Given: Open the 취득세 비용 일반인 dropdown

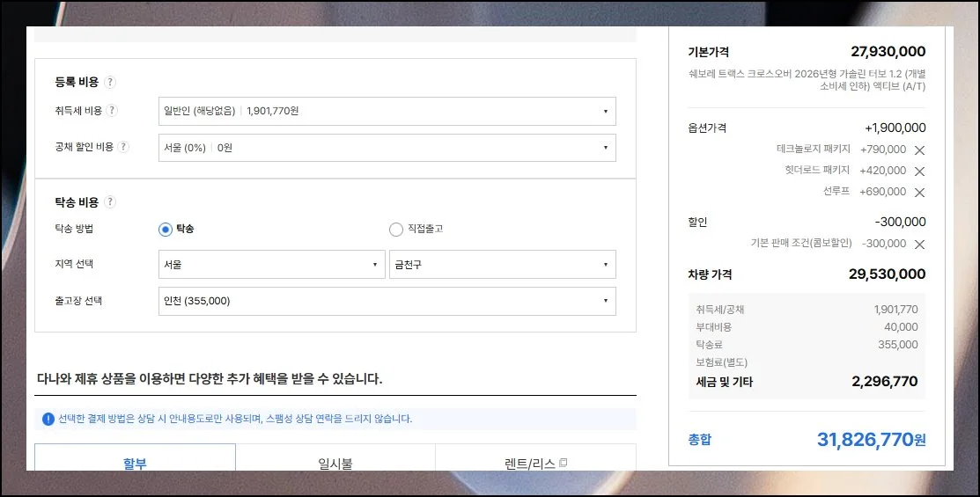Looking at the screenshot, I should point(387,112).
